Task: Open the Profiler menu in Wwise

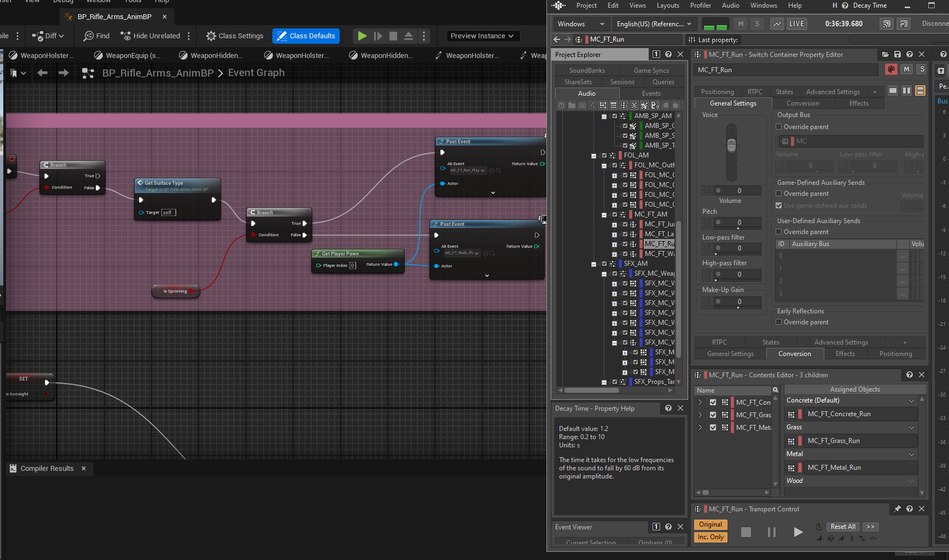Action: 700,5
